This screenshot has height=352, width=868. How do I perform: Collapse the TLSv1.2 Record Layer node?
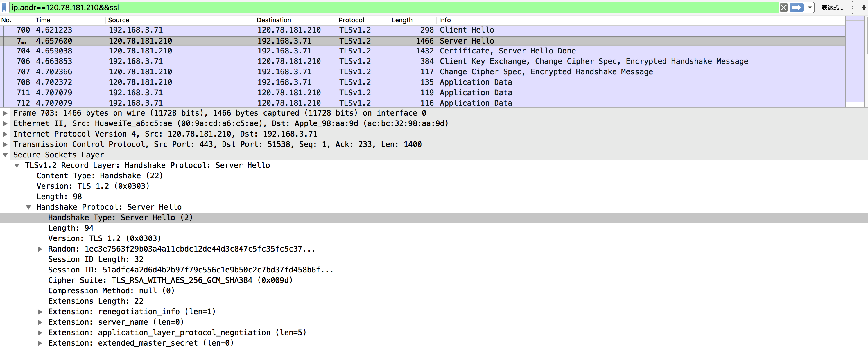click(17, 165)
